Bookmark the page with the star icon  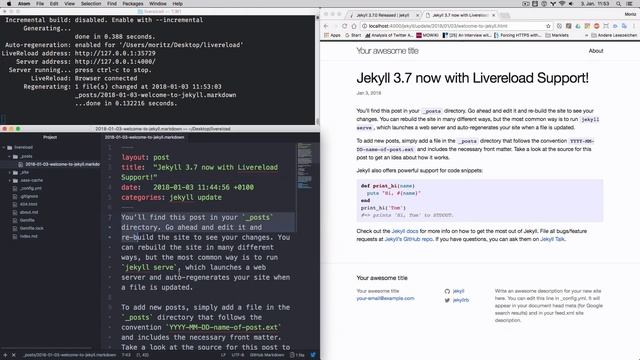point(548,26)
